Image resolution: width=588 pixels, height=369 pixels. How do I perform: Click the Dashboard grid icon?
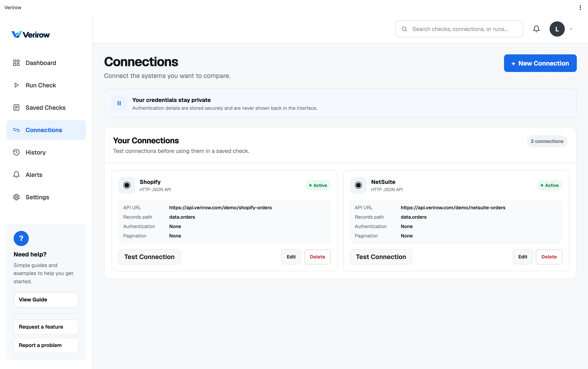coord(16,63)
